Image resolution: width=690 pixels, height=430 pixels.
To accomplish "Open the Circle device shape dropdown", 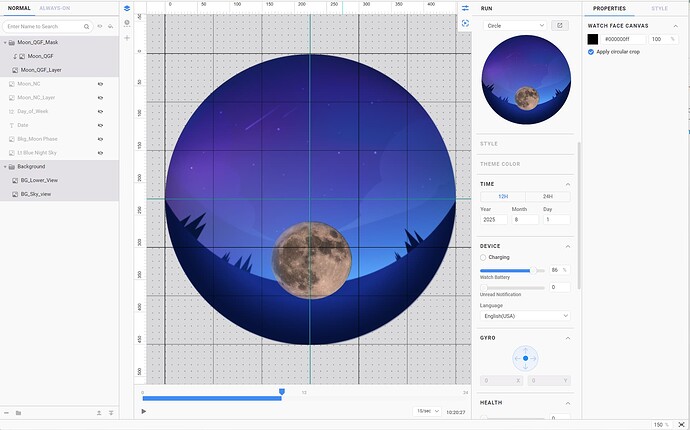I will (x=515, y=26).
